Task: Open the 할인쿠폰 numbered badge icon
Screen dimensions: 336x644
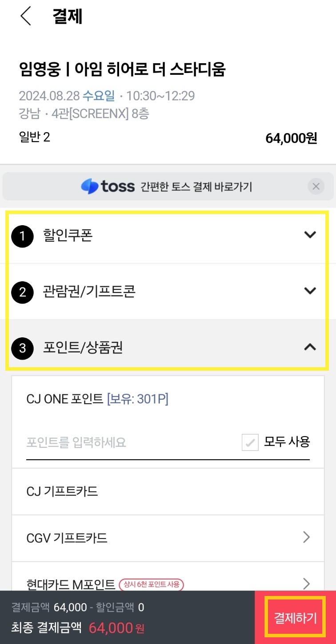Action: 22,236
